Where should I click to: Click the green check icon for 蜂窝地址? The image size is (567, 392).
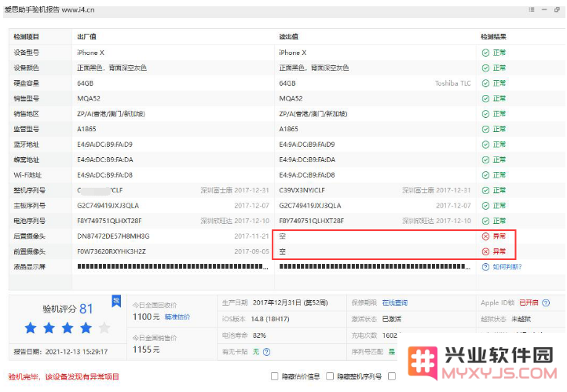[x=485, y=159]
